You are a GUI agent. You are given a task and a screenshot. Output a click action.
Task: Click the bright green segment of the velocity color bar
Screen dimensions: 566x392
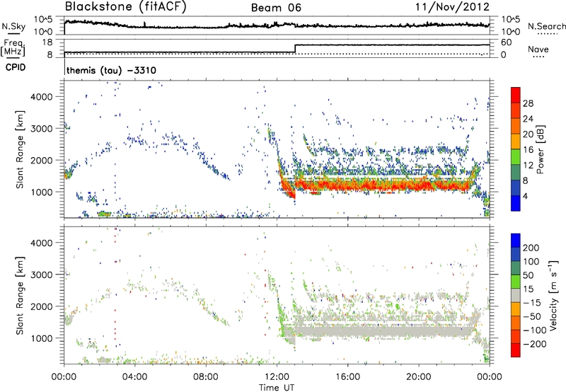(x=516, y=282)
